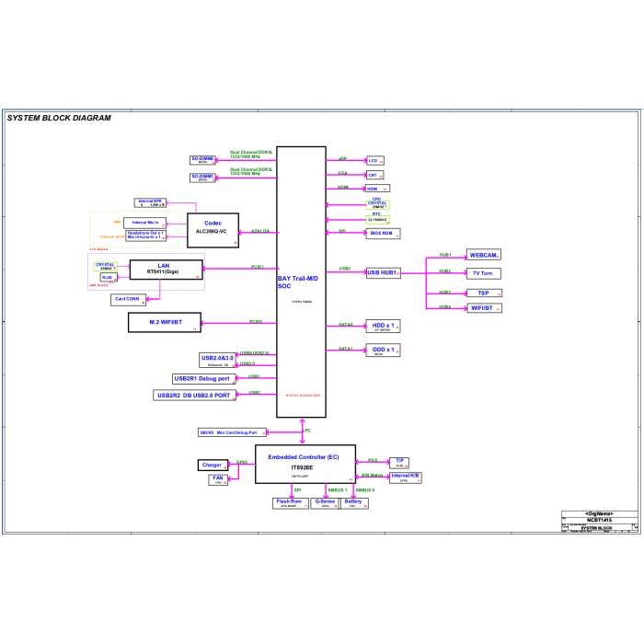Select the M.2 WIFI/BT block
Image resolution: width=644 pixels, height=644 pixels.
(x=165, y=322)
